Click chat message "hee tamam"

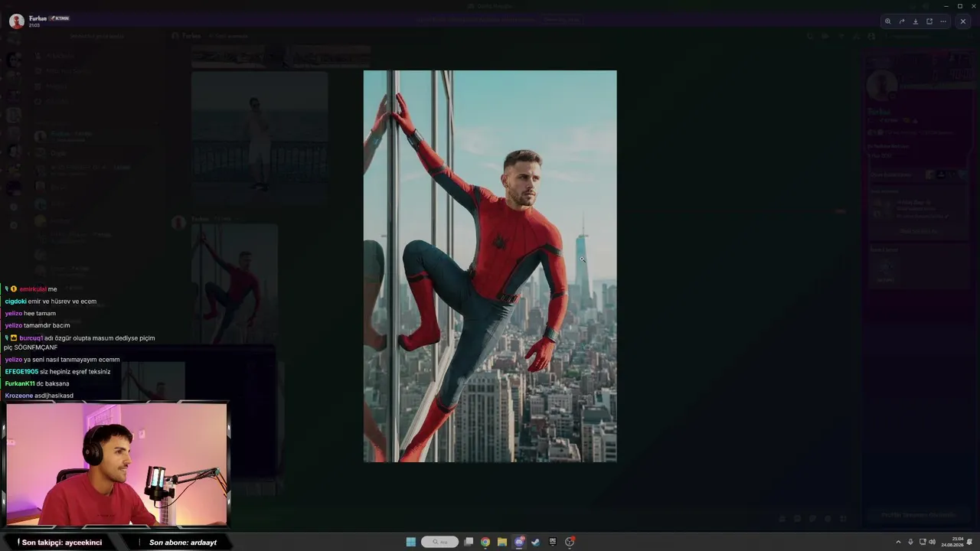40,314
